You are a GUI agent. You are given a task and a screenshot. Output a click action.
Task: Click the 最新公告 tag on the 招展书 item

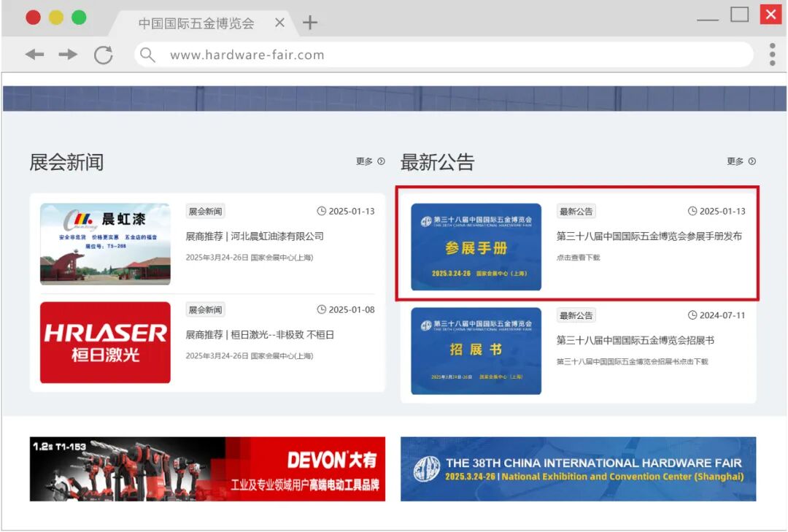pyautogui.click(x=576, y=315)
